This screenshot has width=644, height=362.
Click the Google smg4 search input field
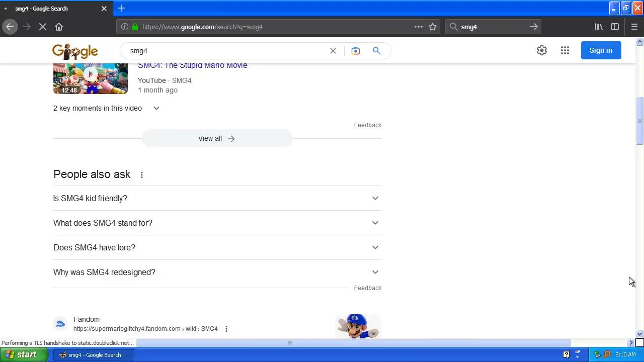tap(226, 51)
